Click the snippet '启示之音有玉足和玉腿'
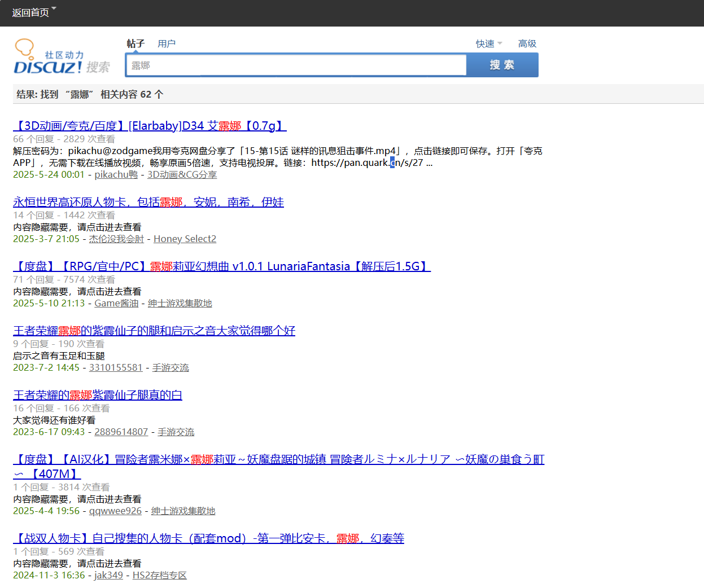The image size is (704, 588). tap(59, 356)
